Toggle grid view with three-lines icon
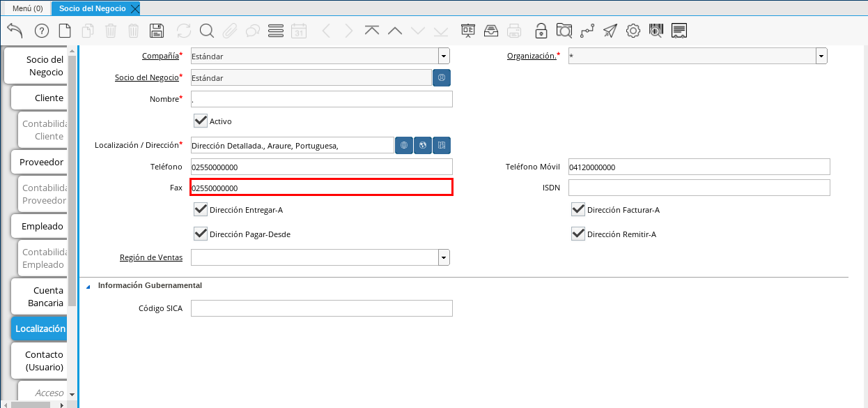The width and height of the screenshot is (868, 408). click(x=276, y=31)
